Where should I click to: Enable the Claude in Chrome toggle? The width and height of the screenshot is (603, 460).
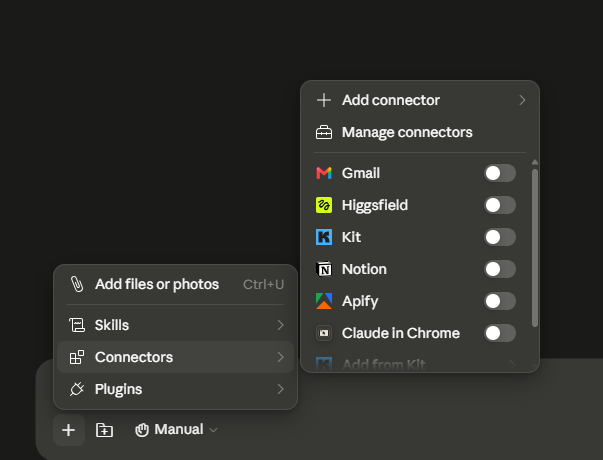(500, 333)
